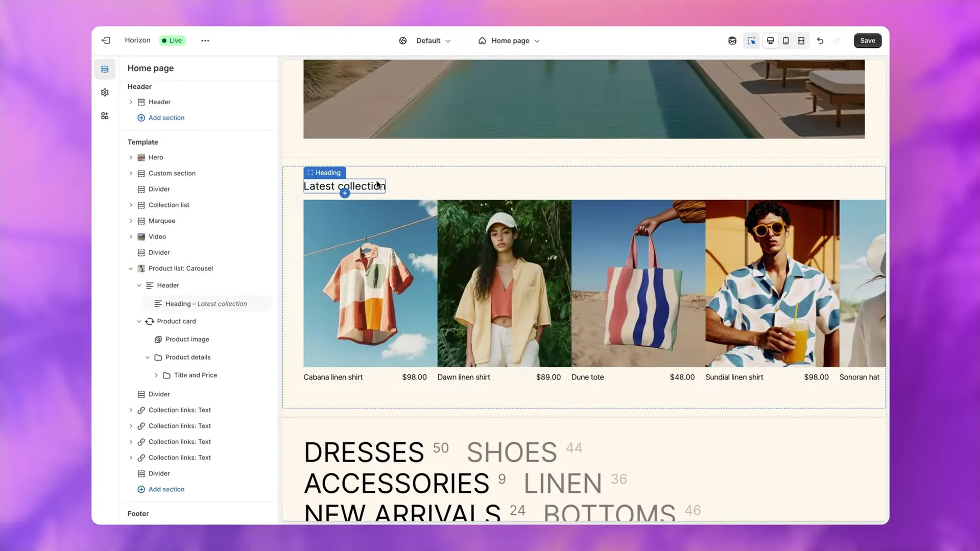Click the SHOES collection link
Viewport: 980px width, 551px height.
512,452
